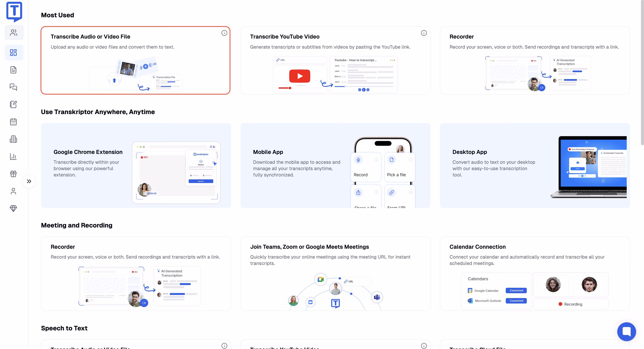Click the 'Speech to Text' heading

(x=64, y=328)
